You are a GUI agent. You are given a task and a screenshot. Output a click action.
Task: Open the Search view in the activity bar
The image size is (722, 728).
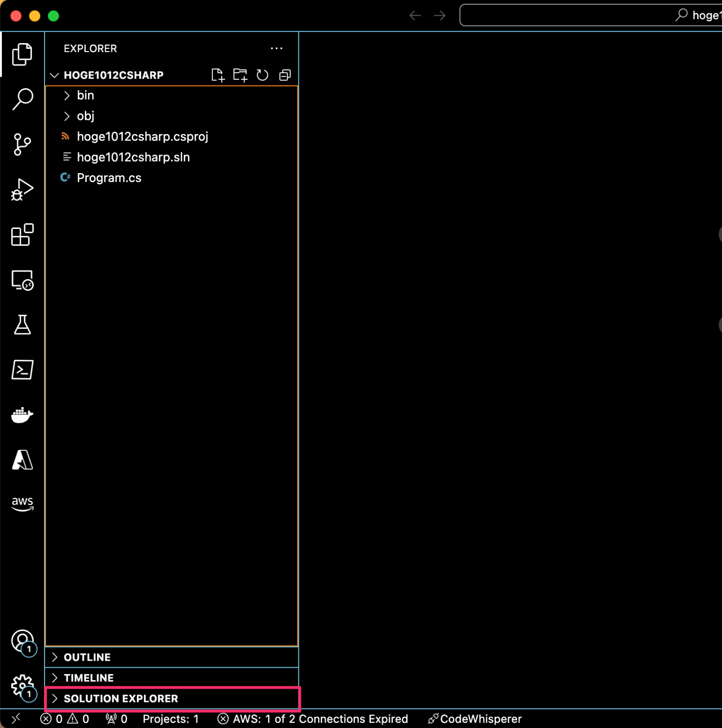(22, 99)
